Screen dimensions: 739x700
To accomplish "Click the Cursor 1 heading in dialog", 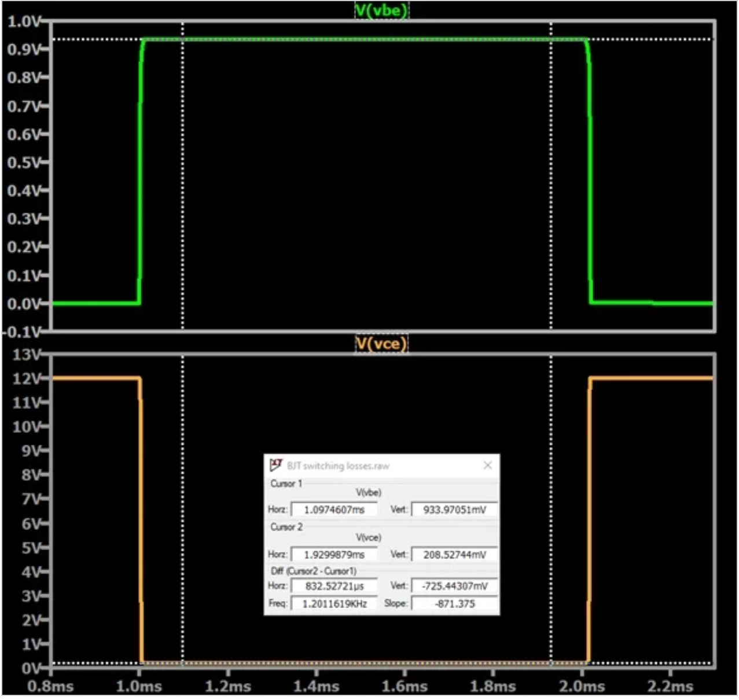I will tap(286, 483).
